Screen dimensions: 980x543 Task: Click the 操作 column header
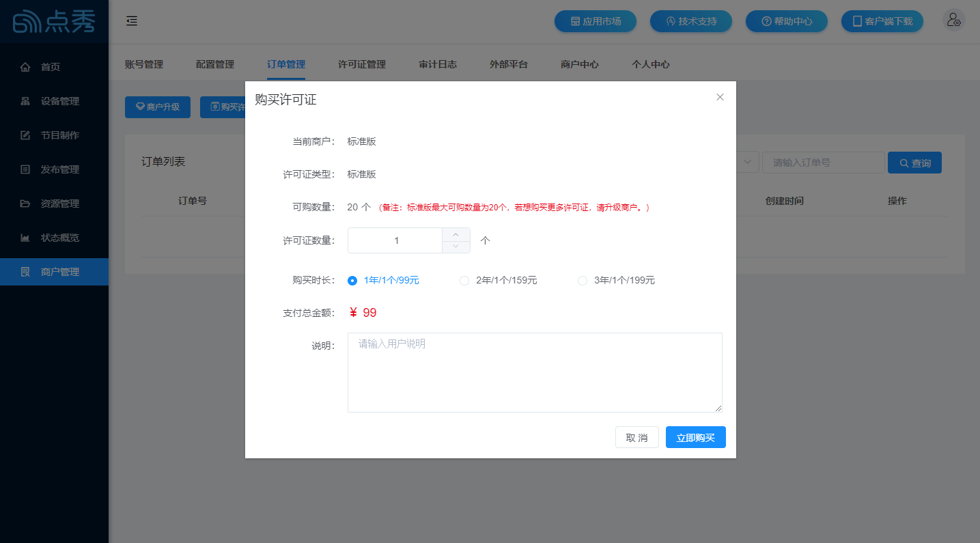(x=897, y=201)
